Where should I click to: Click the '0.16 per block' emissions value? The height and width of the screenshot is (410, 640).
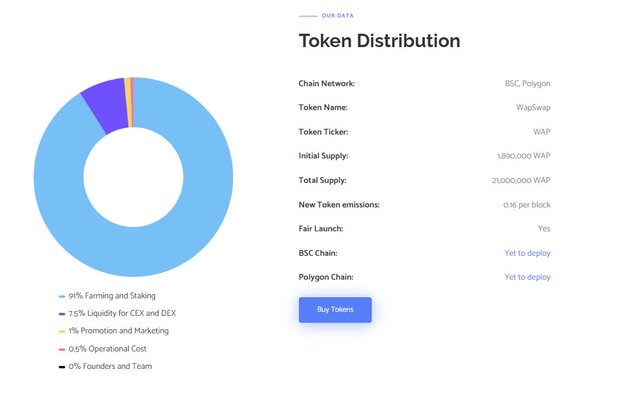(526, 205)
